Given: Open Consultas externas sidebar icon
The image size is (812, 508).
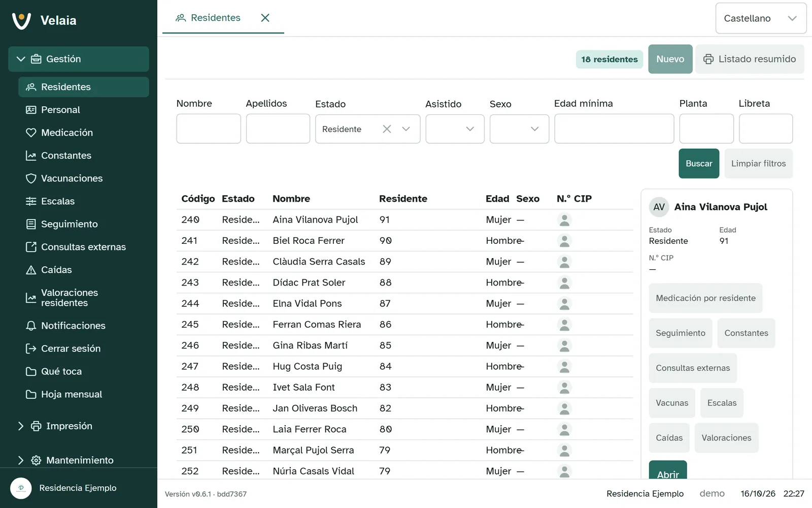Looking at the screenshot, I should (x=31, y=247).
